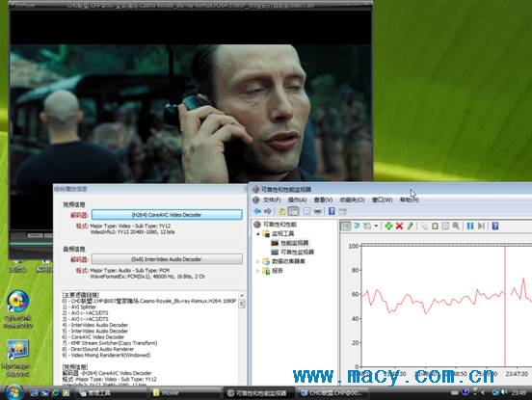Image resolution: width=532 pixels, height=400 pixels.
Task: Toggle the View current activity graph button
Action: pyautogui.click(x=346, y=226)
